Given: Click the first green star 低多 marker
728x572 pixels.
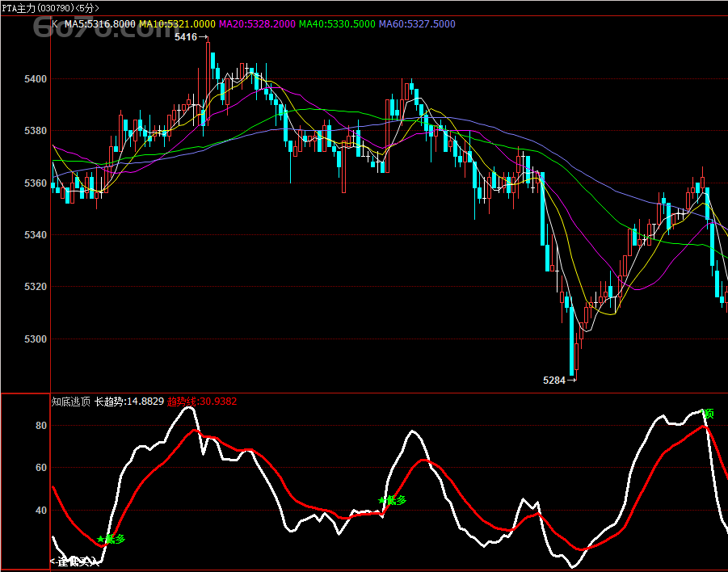Looking at the screenshot, I should click(111, 539).
